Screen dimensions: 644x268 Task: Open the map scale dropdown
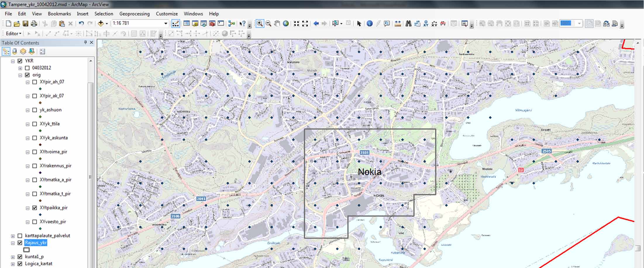coord(166,23)
